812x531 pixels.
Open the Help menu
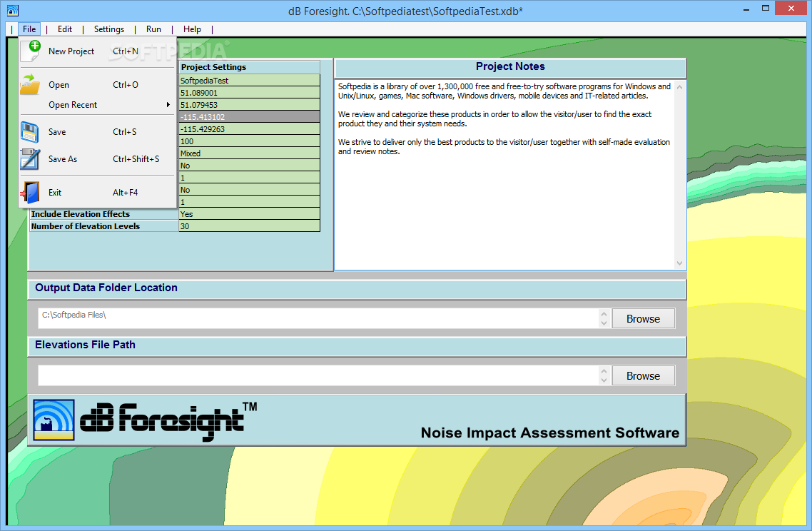pos(192,29)
